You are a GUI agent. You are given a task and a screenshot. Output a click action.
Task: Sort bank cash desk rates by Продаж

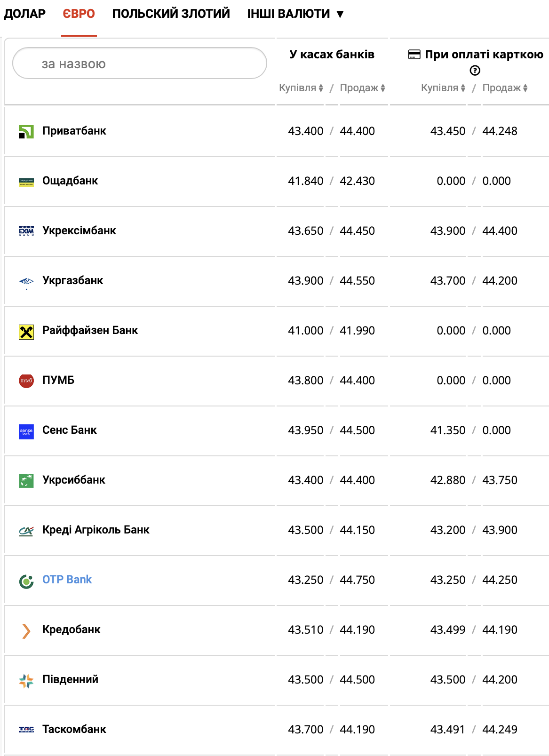362,88
